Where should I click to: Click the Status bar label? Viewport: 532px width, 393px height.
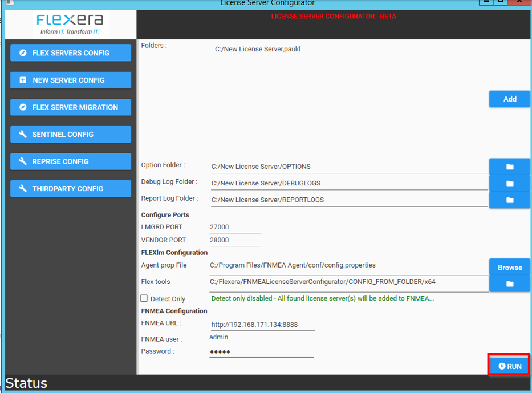pos(26,383)
